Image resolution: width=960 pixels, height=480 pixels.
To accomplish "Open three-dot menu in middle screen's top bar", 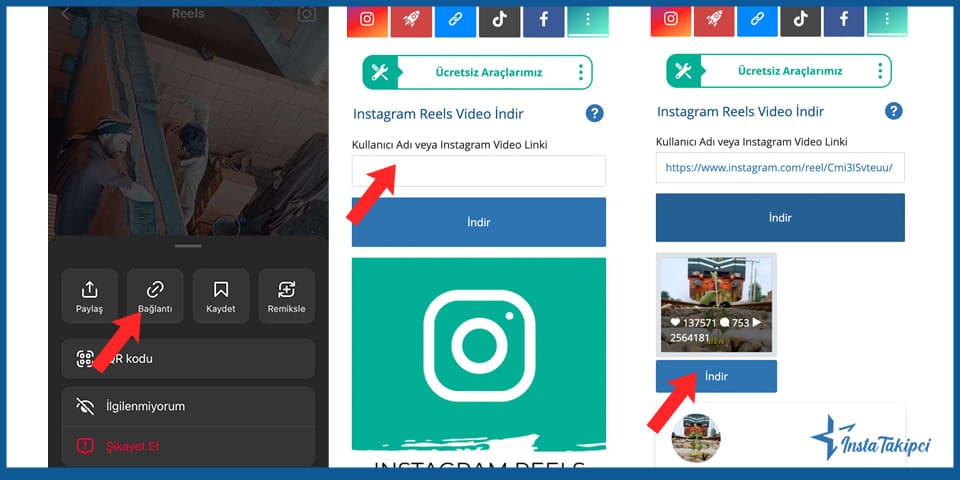I will coord(588,21).
